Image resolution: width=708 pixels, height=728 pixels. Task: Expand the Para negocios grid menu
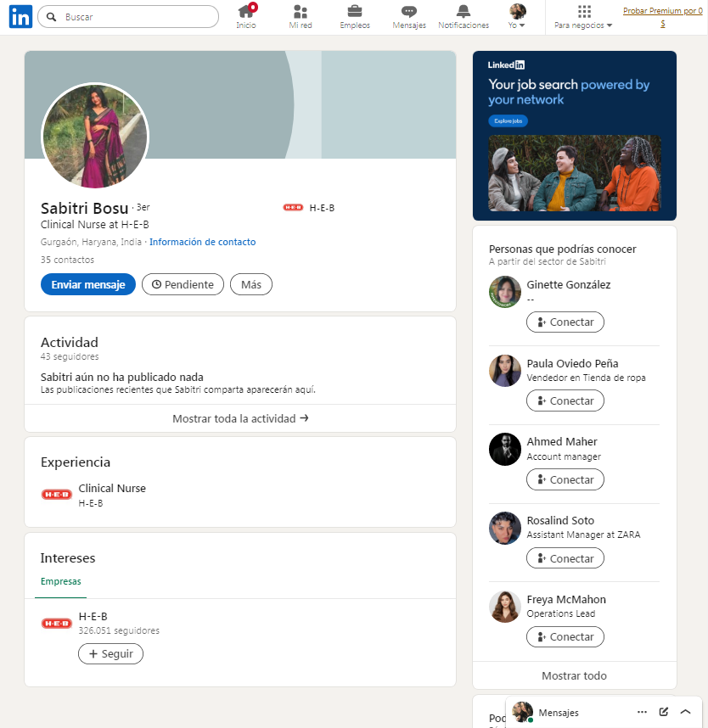click(x=583, y=17)
